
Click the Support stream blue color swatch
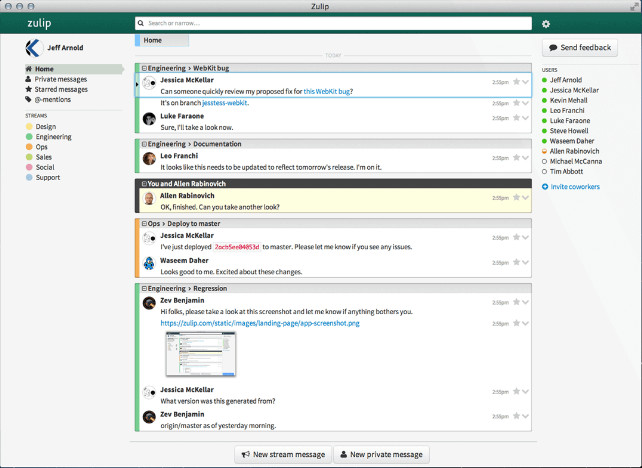coord(29,177)
